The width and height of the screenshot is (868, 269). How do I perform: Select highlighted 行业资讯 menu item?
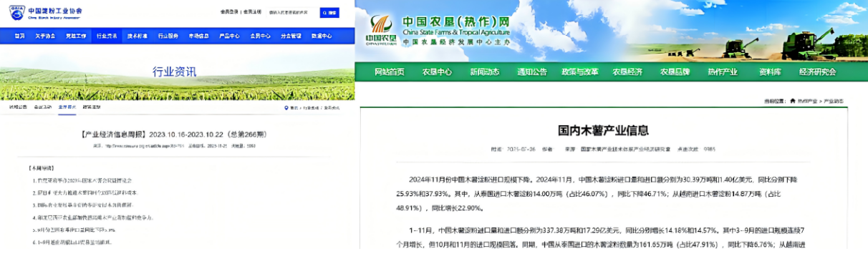pyautogui.click(x=107, y=36)
